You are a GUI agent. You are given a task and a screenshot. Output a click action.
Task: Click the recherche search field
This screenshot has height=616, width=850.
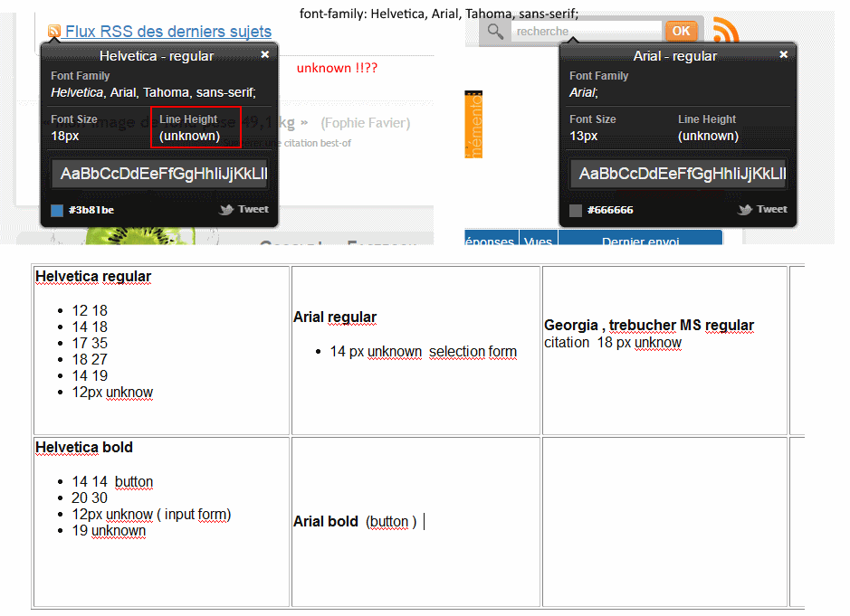(x=586, y=32)
